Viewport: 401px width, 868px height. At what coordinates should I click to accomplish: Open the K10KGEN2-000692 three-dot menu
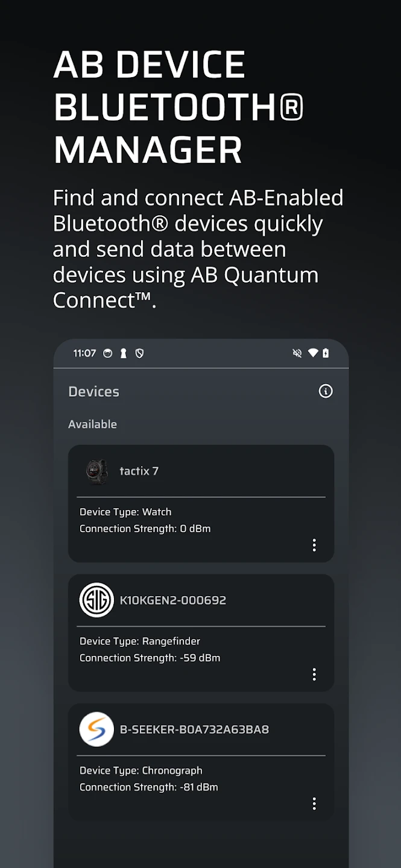pyautogui.click(x=314, y=674)
